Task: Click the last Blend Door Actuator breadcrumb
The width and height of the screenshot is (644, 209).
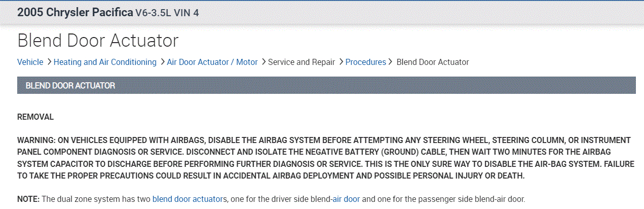Action: pos(432,62)
